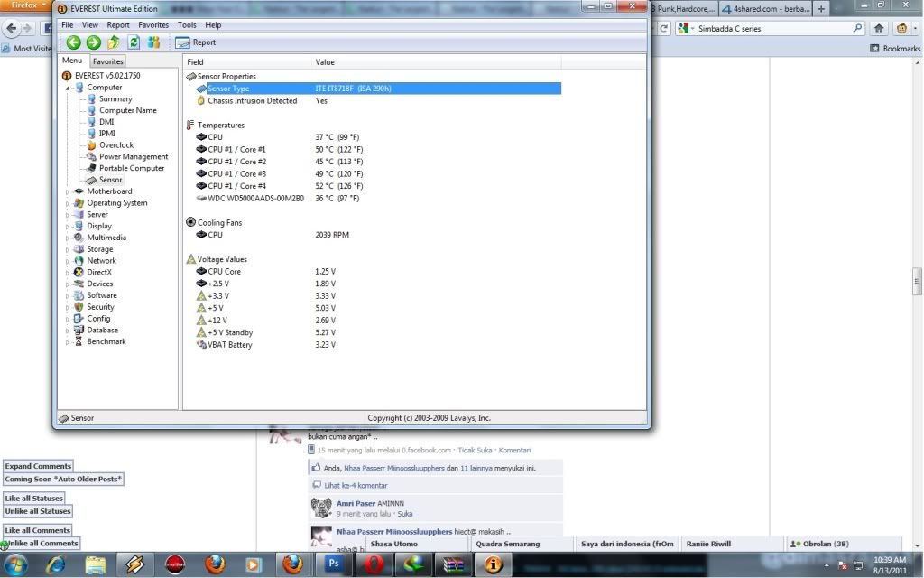924x578 pixels.
Task: Click the Benchmark hourglass icon
Action: click(x=79, y=341)
